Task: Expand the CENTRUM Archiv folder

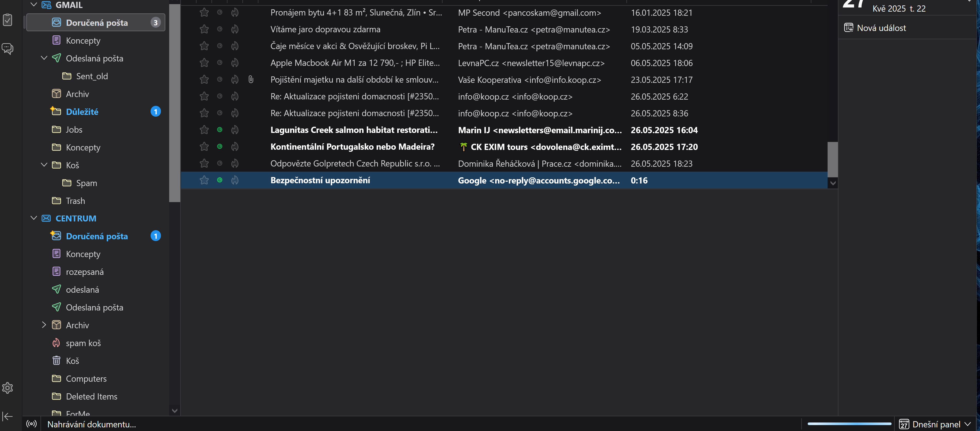Action: pos(44,325)
